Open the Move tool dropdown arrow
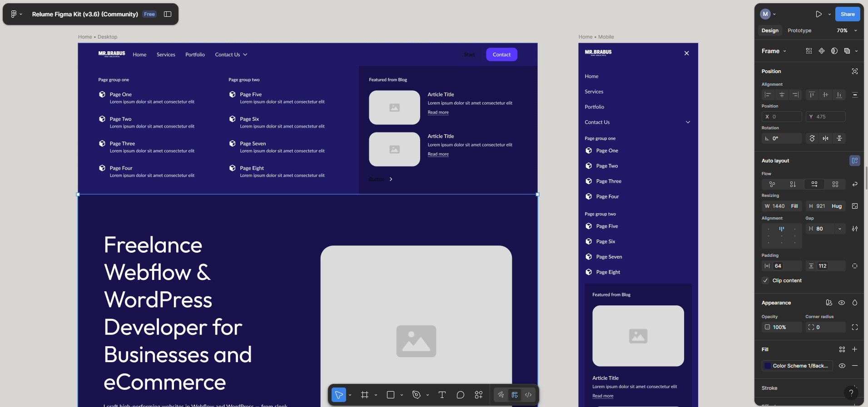This screenshot has height=407, width=868. (350, 395)
